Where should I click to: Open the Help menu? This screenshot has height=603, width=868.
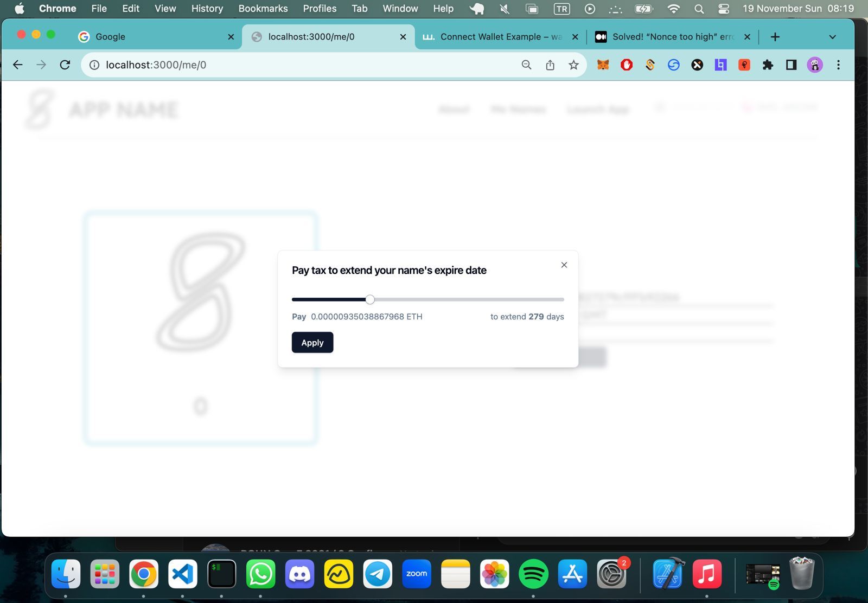443,8
